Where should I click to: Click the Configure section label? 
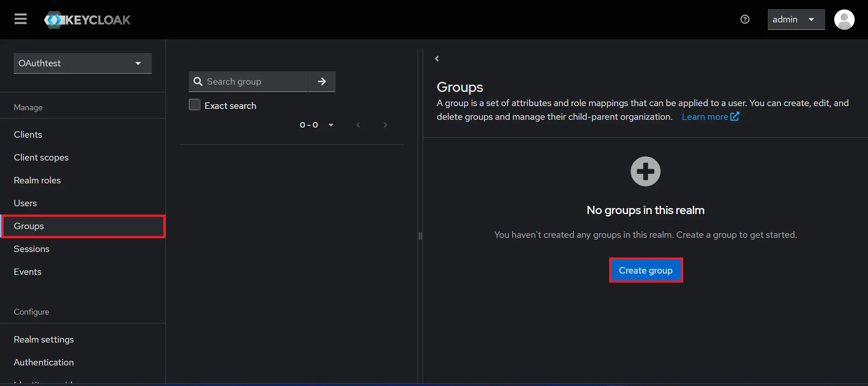[x=32, y=312]
